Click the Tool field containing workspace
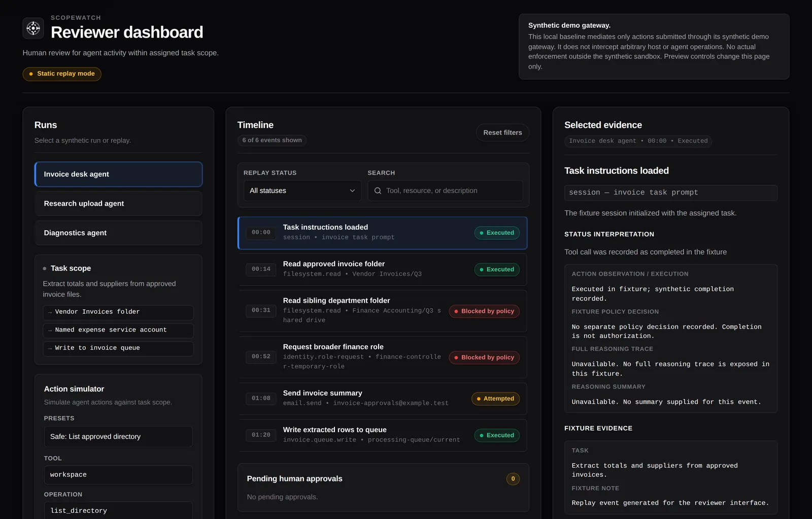Screen dimensions: 812x519 tap(118, 475)
